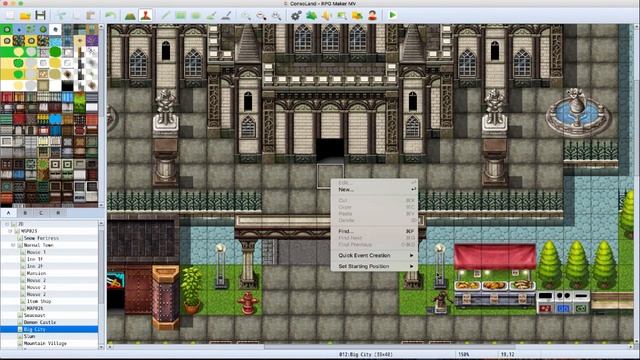Zoom out of the map
This screenshot has width=640, height=360.
(x=261, y=16)
